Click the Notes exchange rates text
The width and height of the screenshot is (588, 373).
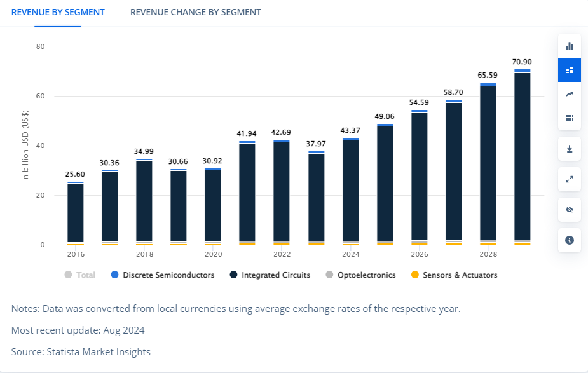pos(236,309)
